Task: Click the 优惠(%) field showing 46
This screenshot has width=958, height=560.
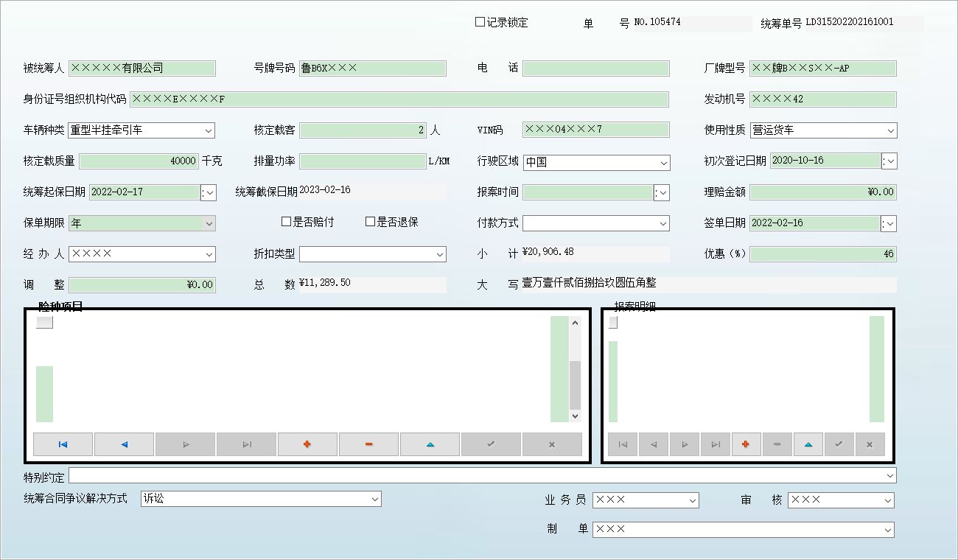Action: tap(823, 254)
